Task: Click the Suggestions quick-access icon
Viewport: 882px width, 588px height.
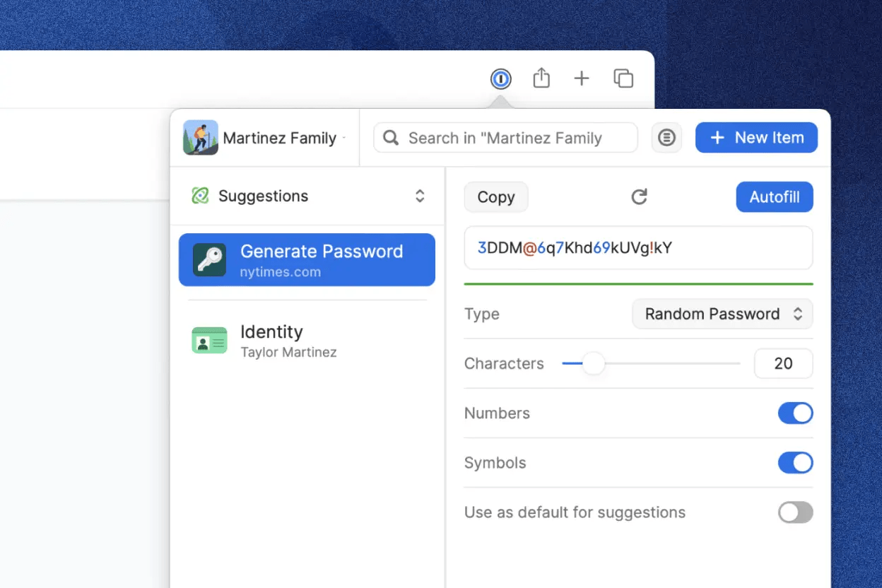Action: click(200, 196)
